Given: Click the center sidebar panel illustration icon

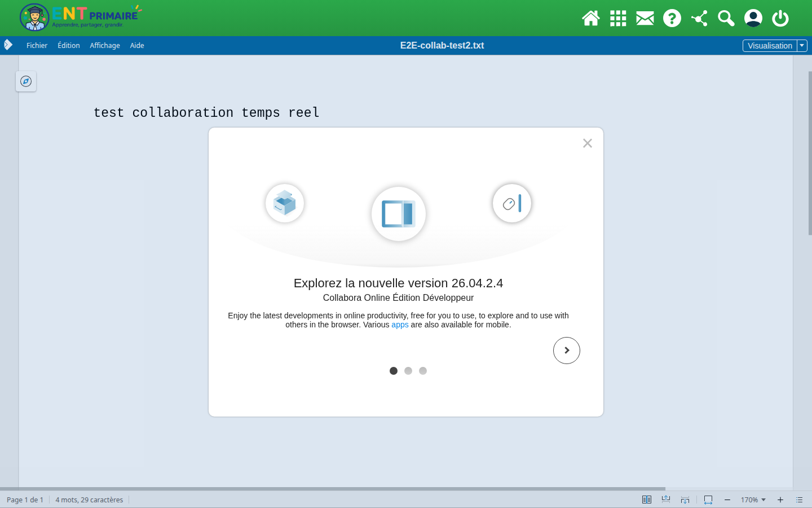Looking at the screenshot, I should pos(399,214).
